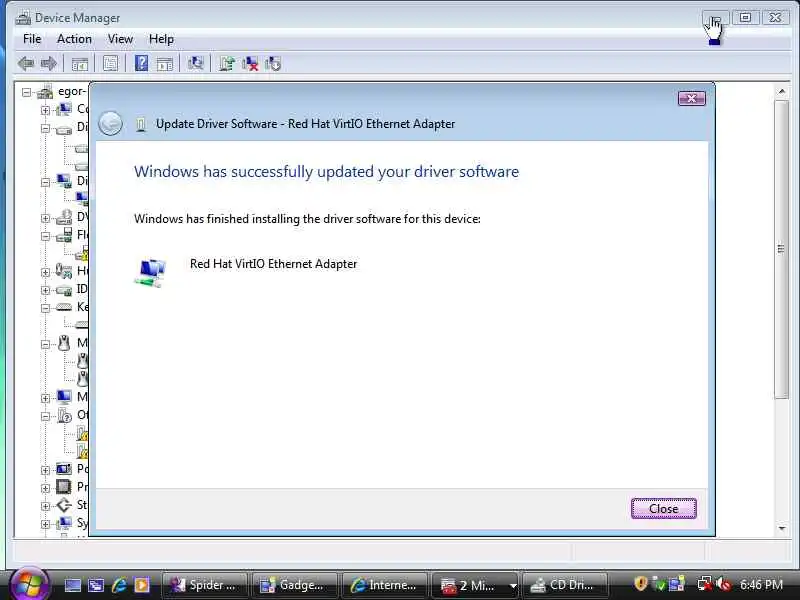
Task: Launch Internet Explorer from quick launch
Action: click(x=119, y=585)
